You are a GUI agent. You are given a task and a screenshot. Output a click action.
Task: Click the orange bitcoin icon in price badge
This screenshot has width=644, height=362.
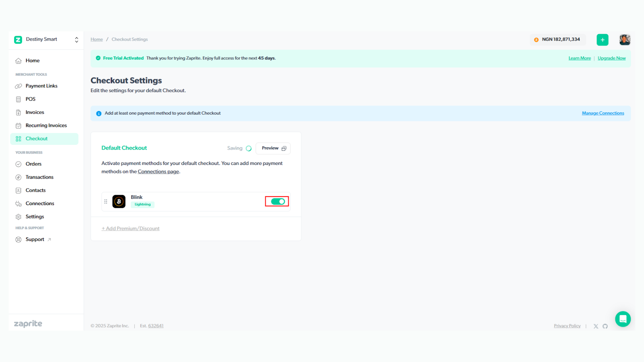pos(536,40)
